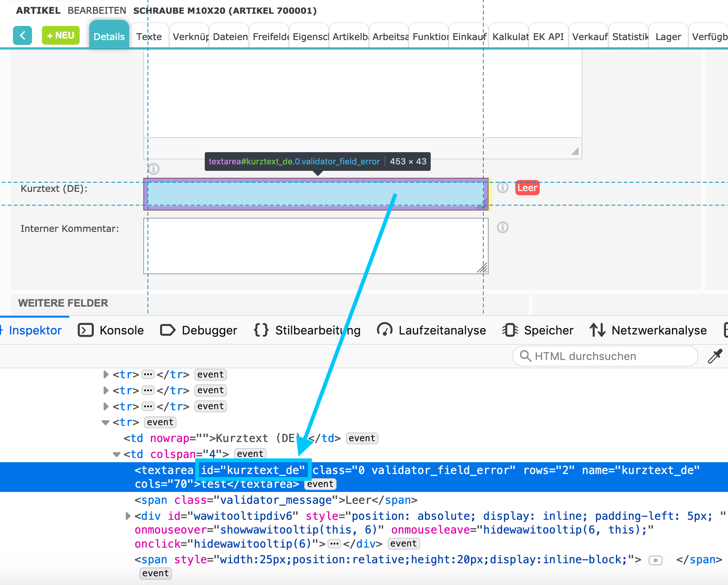The height and width of the screenshot is (585, 728).
Task: Switch to the Texte tab
Action: (x=149, y=37)
